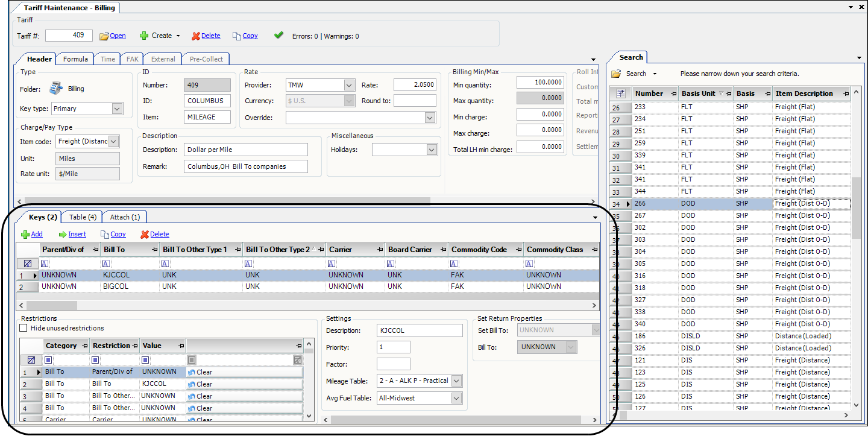Screen dimensions: 868x436
Task: Click the Restriction column filter box
Action: (x=96, y=360)
